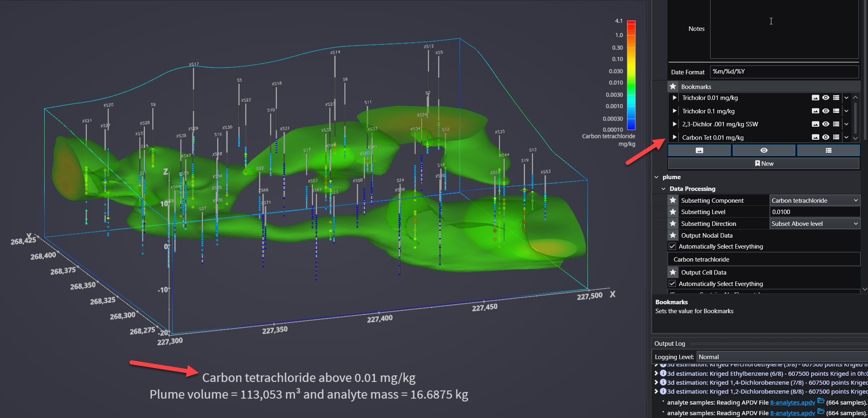Click the star icon beside Bookmarks header
This screenshot has width=868, height=418.
point(673,87)
